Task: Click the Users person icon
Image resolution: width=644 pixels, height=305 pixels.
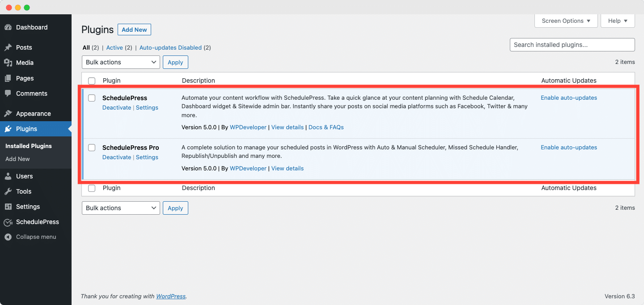Action: click(x=8, y=176)
